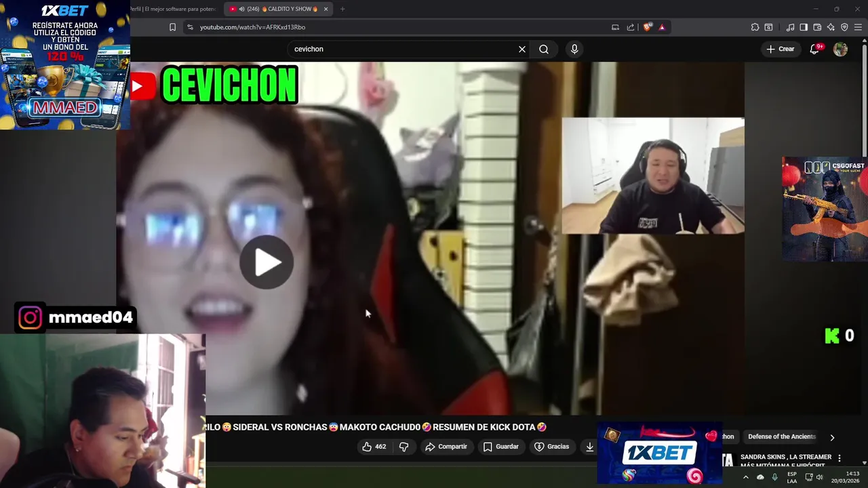Viewport: 868px width, 488px height.
Task: Click the address bar URL
Action: 252,27
